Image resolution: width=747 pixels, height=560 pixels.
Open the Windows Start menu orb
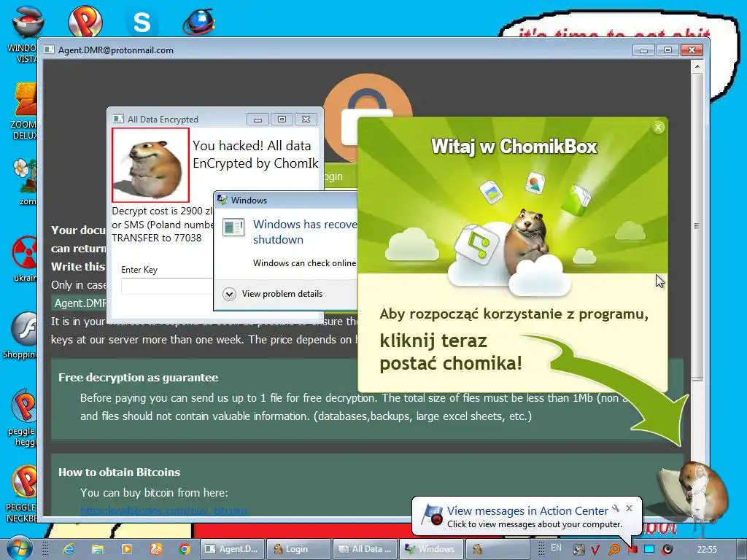(x=19, y=548)
